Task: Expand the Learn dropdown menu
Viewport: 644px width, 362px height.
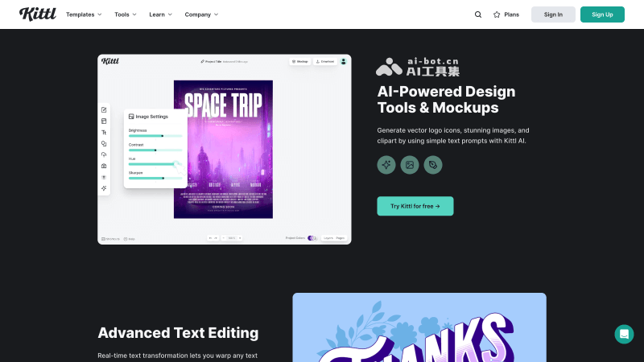Action: coord(160,14)
